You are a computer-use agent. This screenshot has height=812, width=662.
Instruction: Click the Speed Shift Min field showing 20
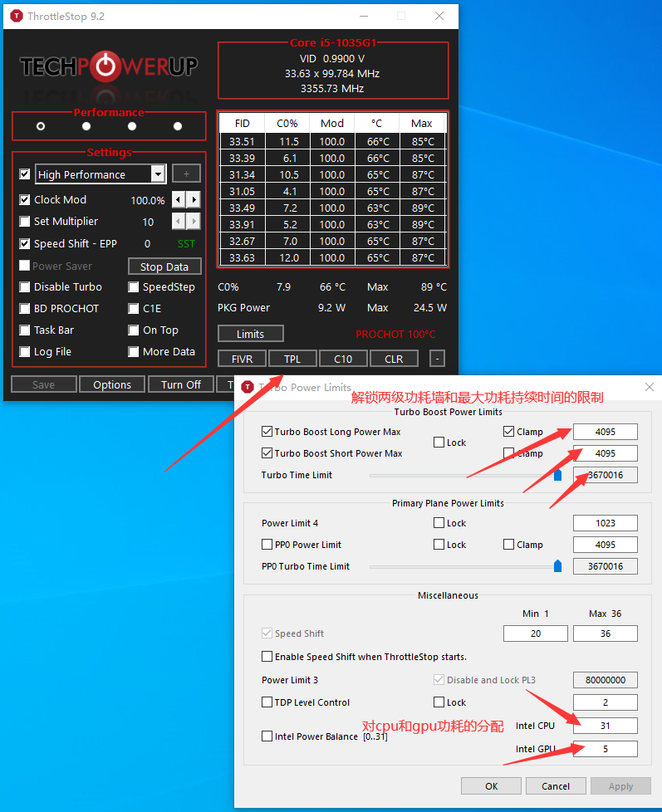(x=535, y=633)
